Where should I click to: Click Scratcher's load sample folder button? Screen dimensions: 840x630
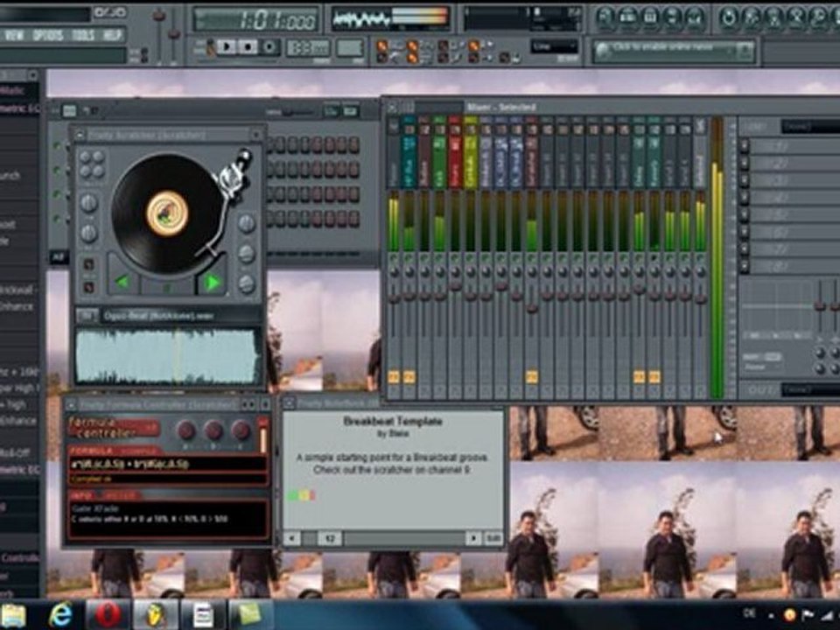pyautogui.click(x=87, y=316)
